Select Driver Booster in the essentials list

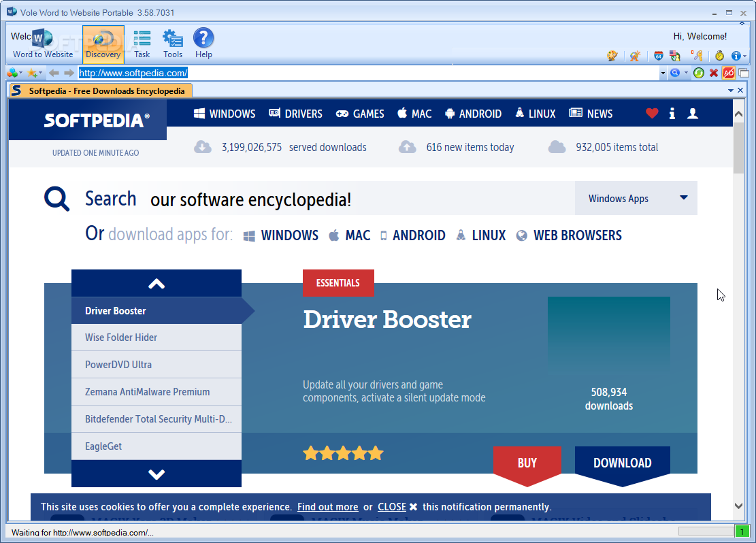click(157, 310)
